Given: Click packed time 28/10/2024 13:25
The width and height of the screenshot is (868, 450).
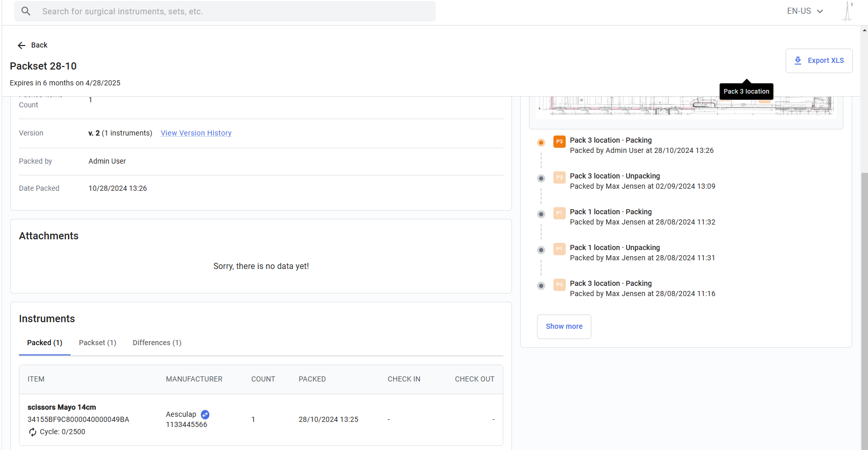Looking at the screenshot, I should pyautogui.click(x=328, y=420).
